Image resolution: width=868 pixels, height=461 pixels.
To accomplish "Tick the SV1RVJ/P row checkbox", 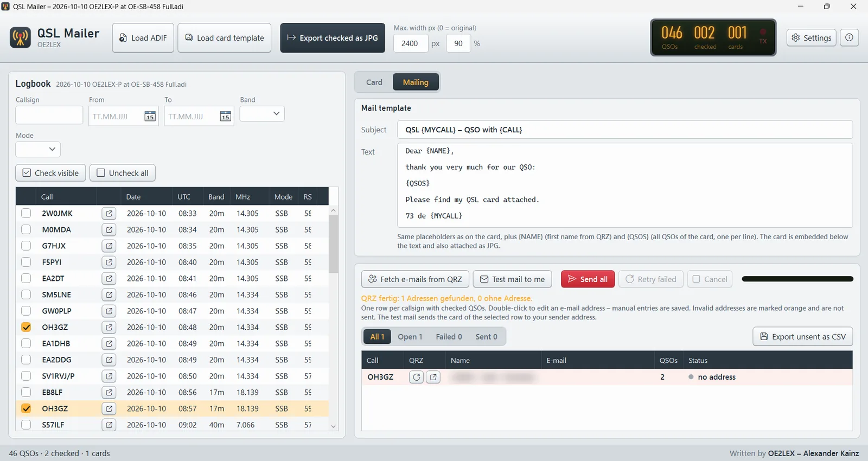I will (x=26, y=376).
